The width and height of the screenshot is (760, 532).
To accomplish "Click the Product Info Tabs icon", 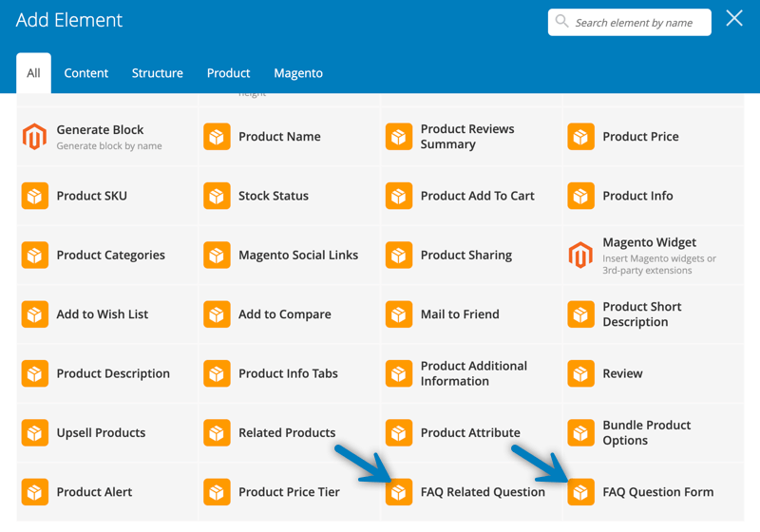I will pyautogui.click(x=217, y=373).
